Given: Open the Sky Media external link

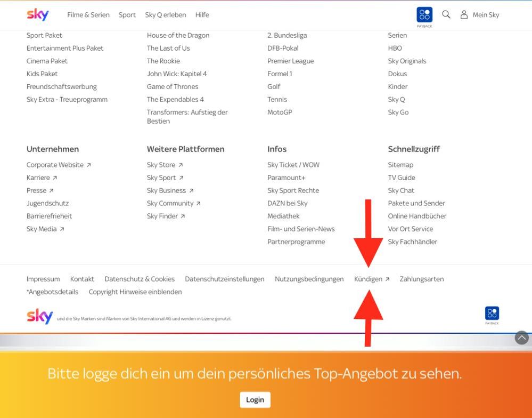Looking at the screenshot, I should point(45,229).
